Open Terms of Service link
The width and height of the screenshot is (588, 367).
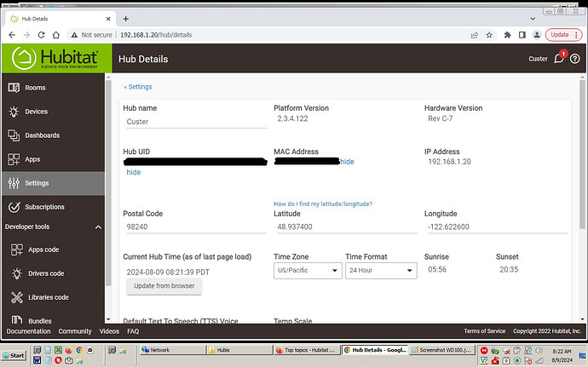point(485,331)
